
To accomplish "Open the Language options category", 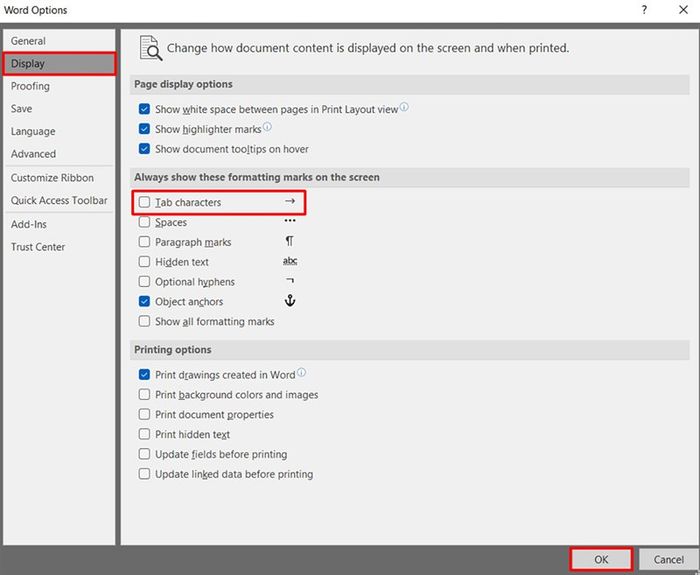I will [x=59, y=131].
